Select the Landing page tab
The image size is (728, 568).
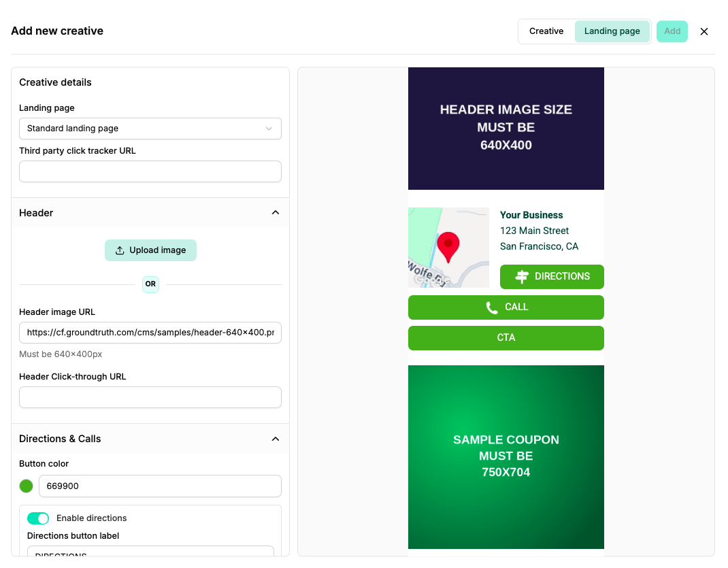[612, 31]
